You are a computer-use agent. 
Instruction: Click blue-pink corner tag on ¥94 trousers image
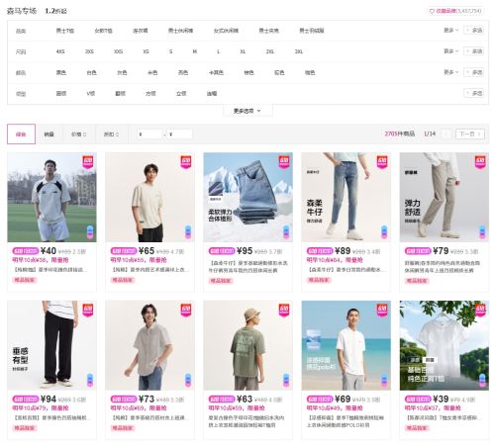[x=90, y=380]
